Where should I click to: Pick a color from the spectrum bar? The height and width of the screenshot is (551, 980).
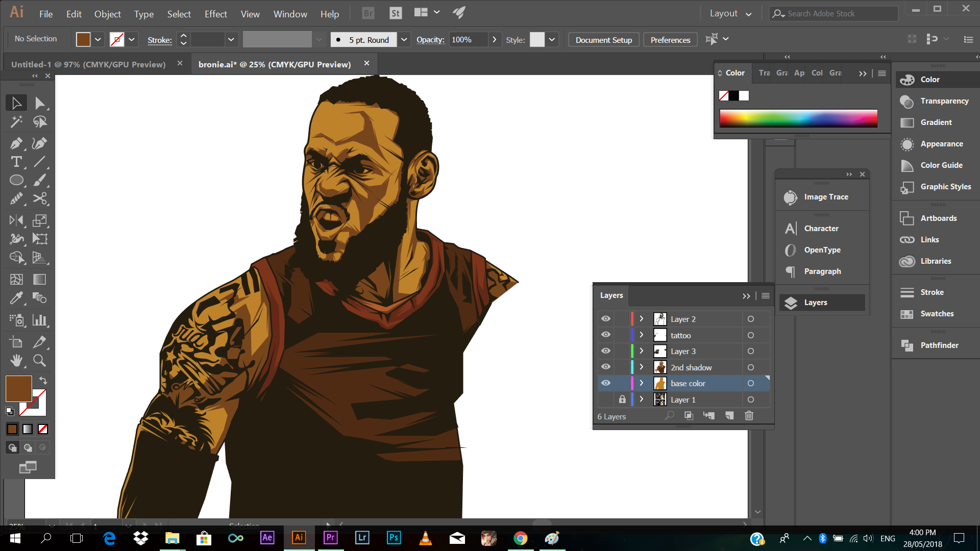[798, 118]
